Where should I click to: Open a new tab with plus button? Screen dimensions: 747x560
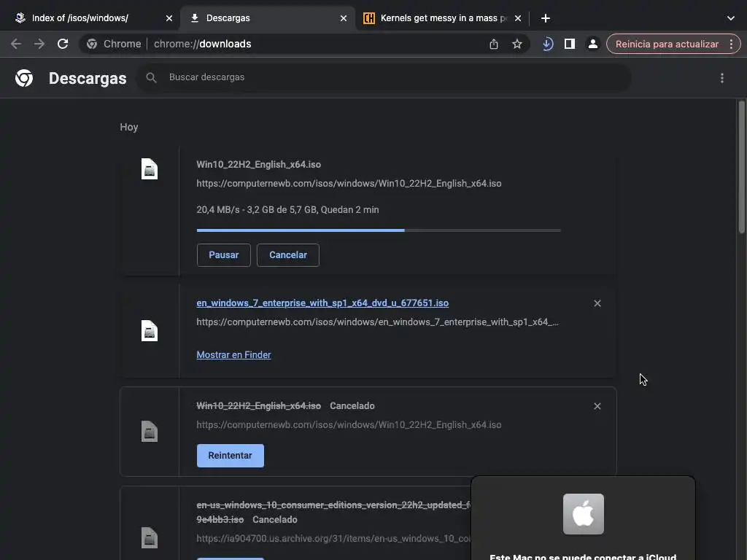[546, 18]
